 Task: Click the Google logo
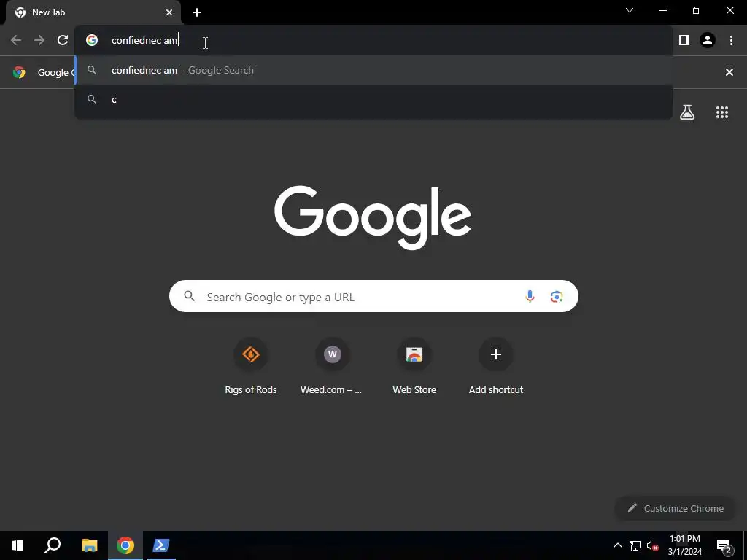point(373,217)
